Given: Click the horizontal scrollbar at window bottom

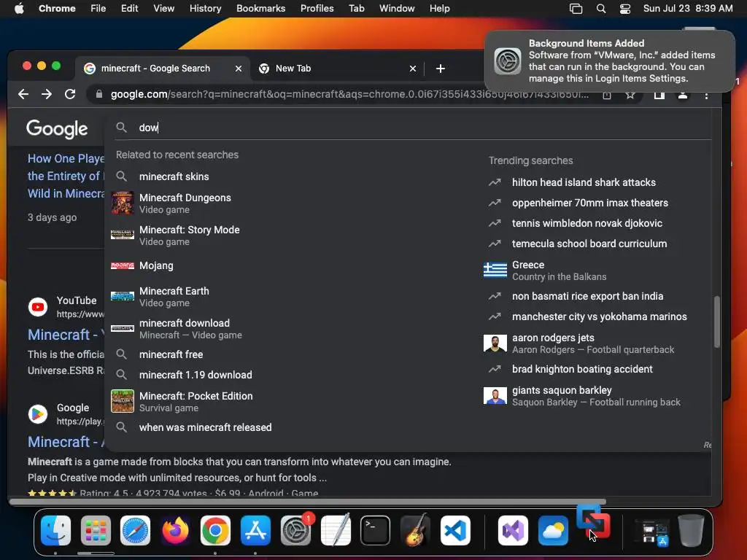Looking at the screenshot, I should click(307, 502).
